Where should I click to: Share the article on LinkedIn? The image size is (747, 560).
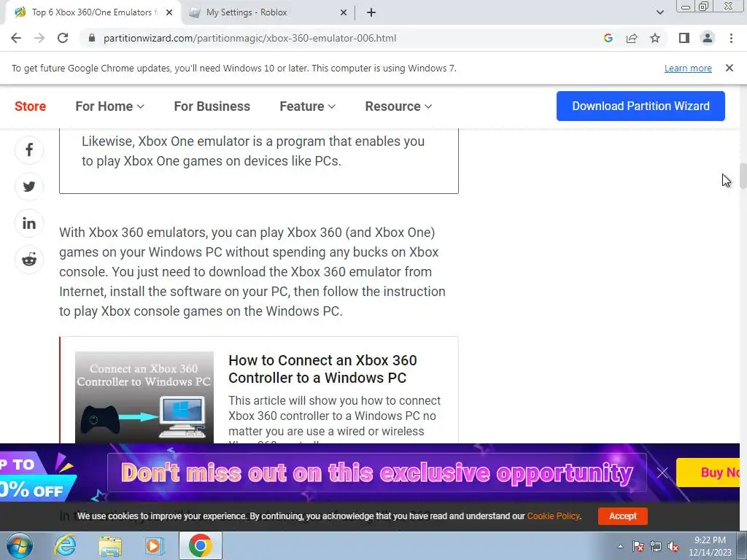pyautogui.click(x=29, y=223)
